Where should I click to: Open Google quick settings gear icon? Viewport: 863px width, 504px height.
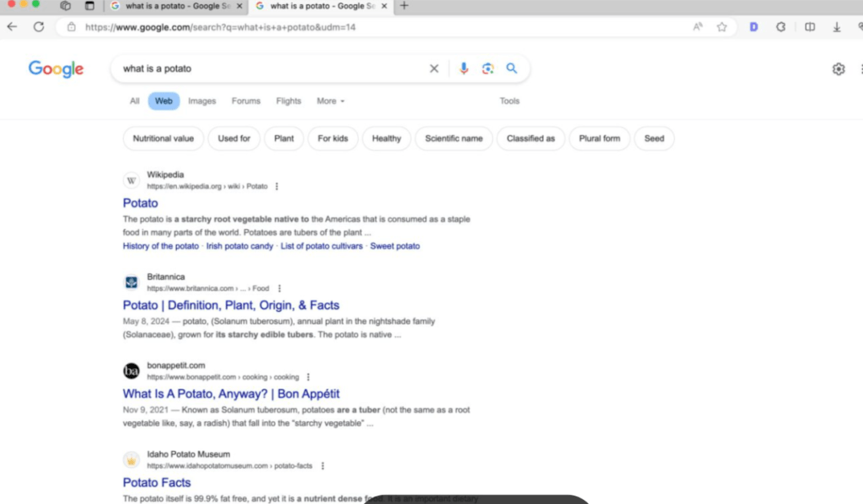click(x=838, y=69)
